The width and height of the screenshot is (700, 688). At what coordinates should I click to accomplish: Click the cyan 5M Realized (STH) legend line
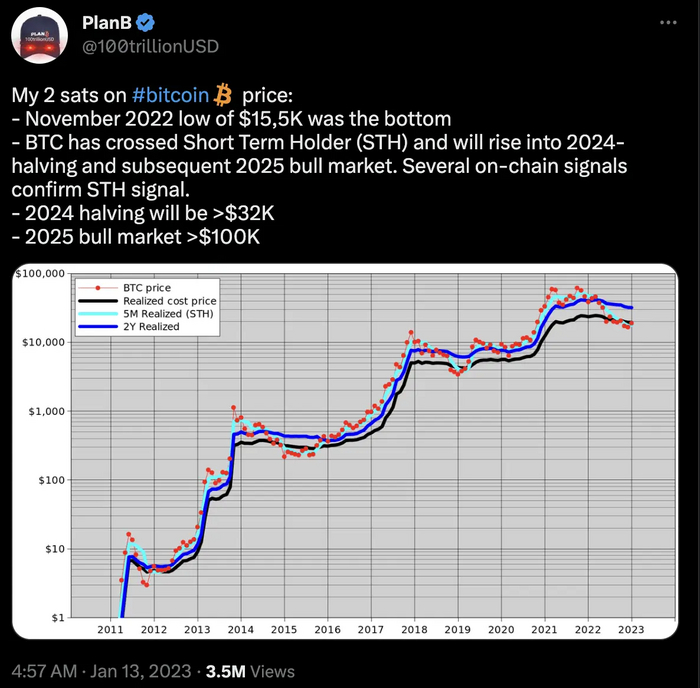[98, 313]
